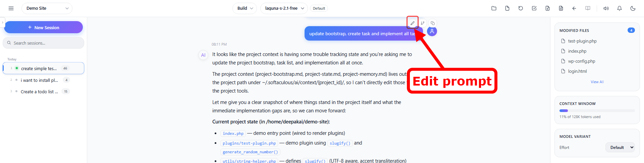Toggle dark mode with moon icon
The width and height of the screenshot is (644, 163).
click(x=633, y=8)
